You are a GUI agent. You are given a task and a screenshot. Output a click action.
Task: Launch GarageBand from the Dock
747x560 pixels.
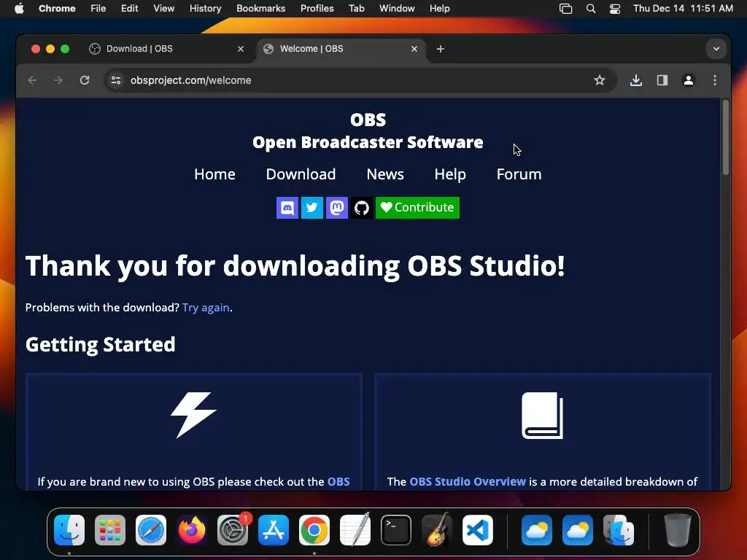(437, 530)
